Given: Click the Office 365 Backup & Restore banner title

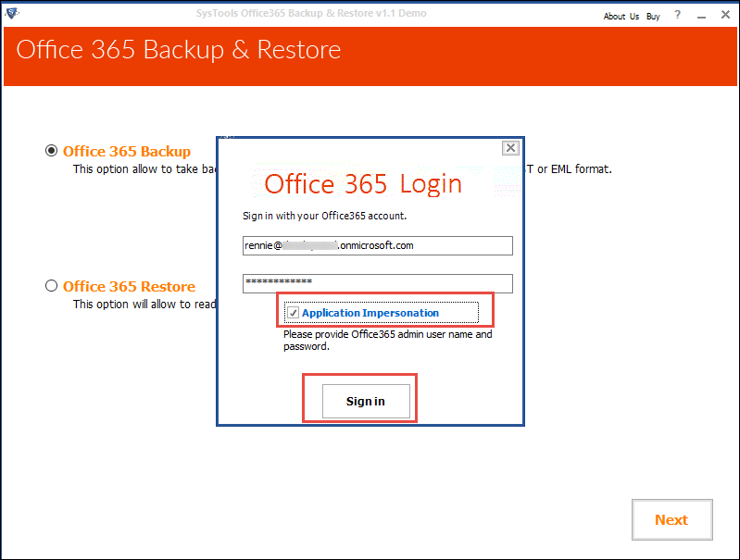Looking at the screenshot, I should click(x=179, y=50).
